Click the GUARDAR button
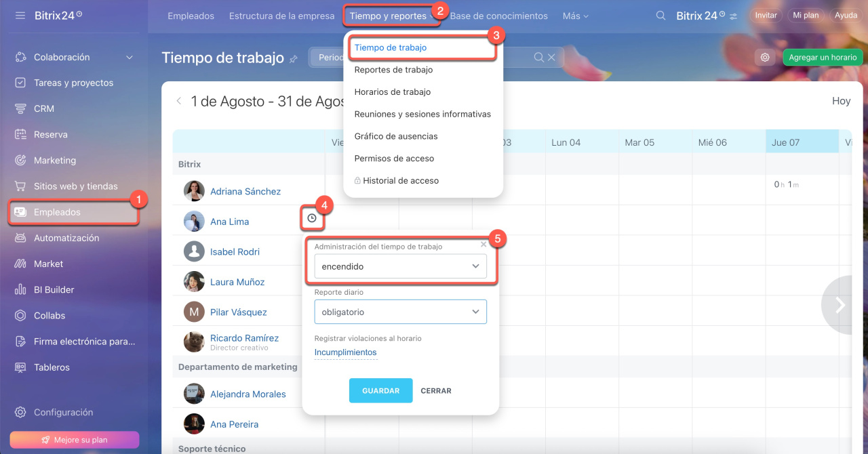 381,390
